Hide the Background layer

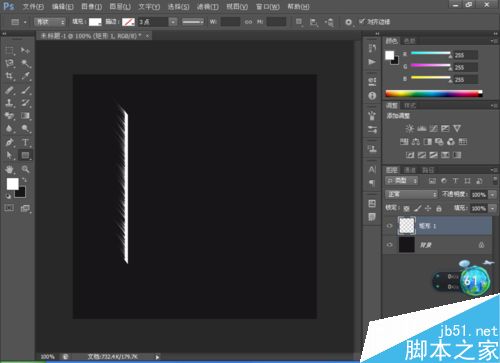389,245
